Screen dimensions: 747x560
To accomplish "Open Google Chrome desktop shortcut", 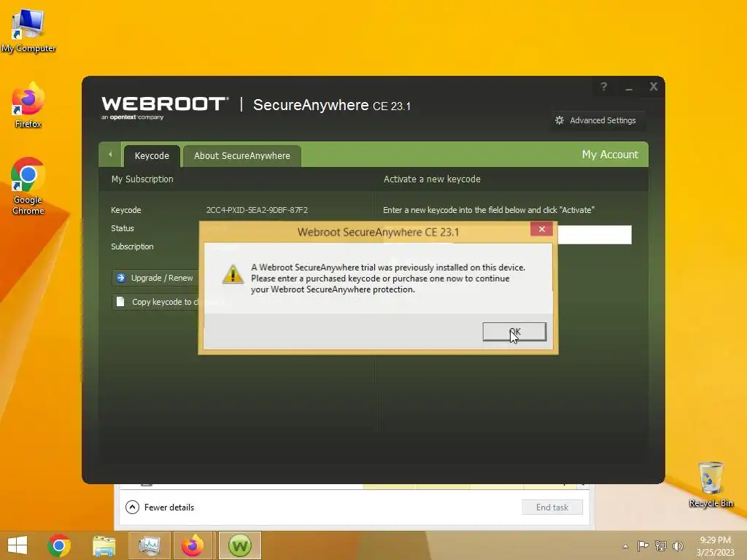I will tap(28, 186).
